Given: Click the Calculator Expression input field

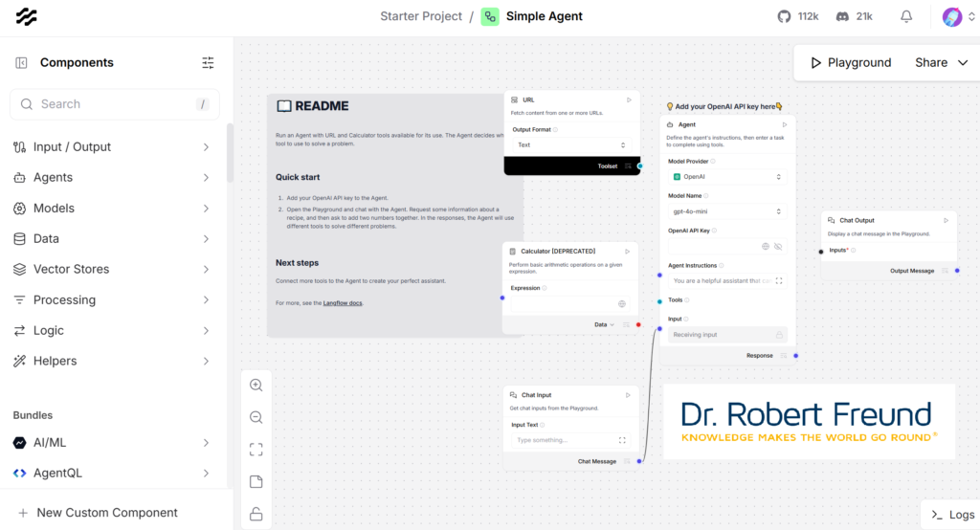Looking at the screenshot, I should 571,304.
